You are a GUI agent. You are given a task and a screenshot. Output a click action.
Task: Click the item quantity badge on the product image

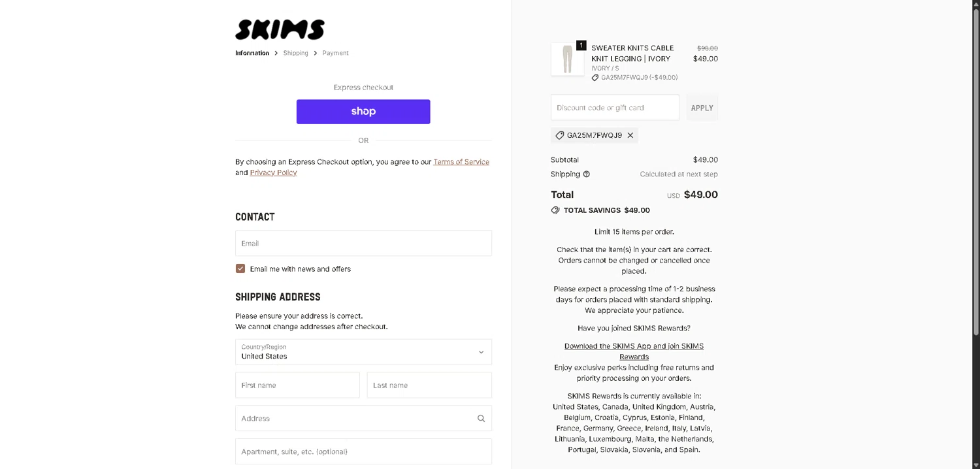point(581,46)
